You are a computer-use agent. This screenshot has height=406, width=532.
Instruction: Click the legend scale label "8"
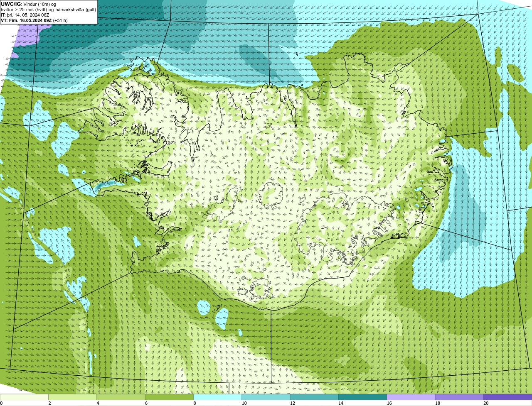[195, 403]
